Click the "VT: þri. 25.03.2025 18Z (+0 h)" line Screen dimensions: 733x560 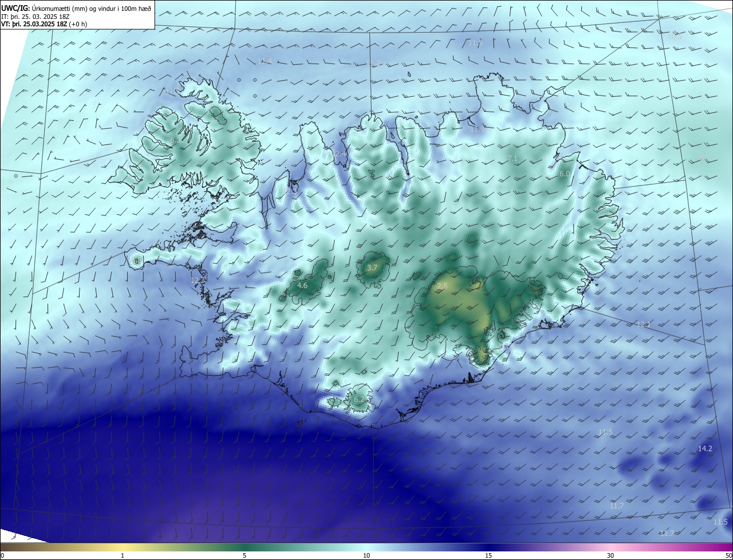pos(44,24)
